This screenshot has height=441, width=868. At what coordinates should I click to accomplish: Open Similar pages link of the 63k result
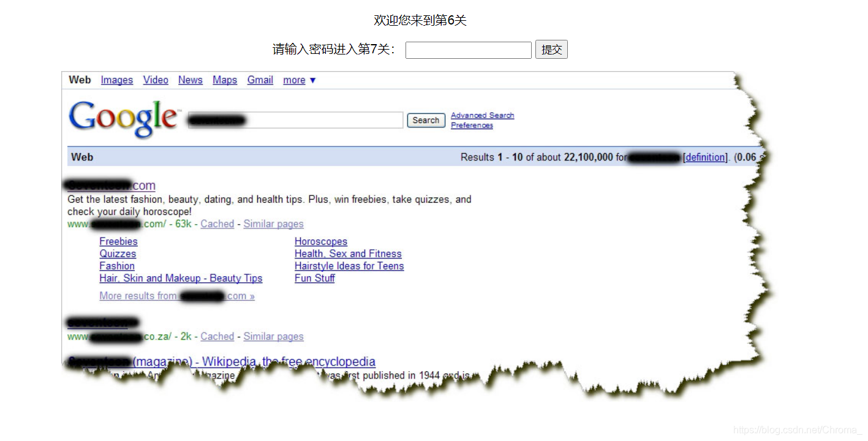pos(273,224)
